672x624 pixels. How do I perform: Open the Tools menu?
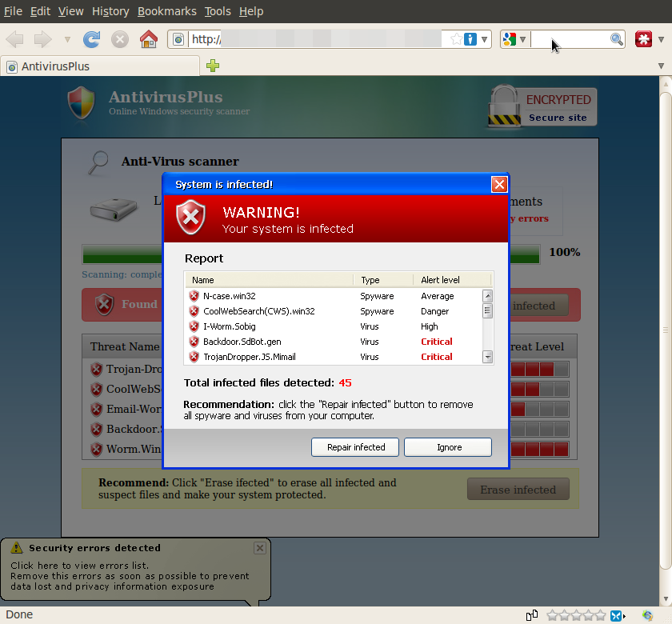[x=217, y=11]
